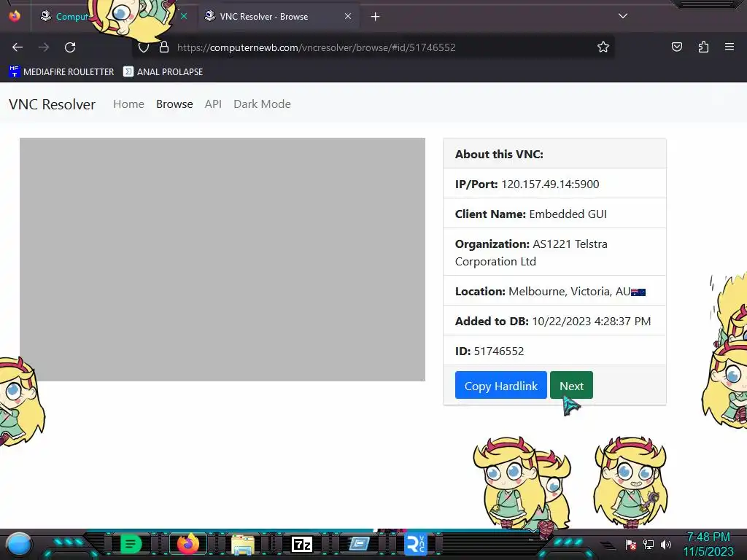Click the Firefox logo in tab bar

[x=15, y=16]
